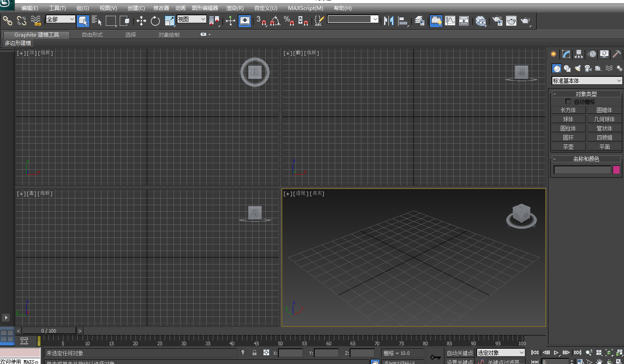Toggle the 自动关键点 auto key button
The height and width of the screenshot is (364, 624).
point(460,353)
